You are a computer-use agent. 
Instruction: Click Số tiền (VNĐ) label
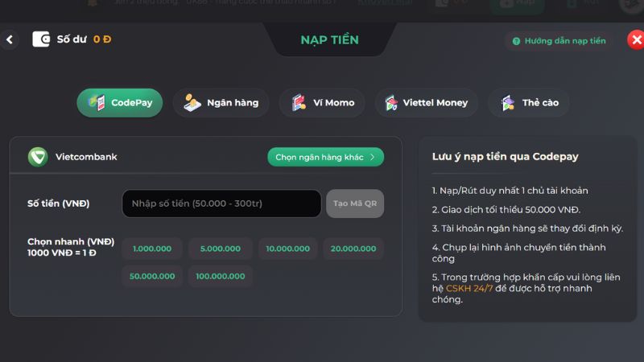pos(58,204)
